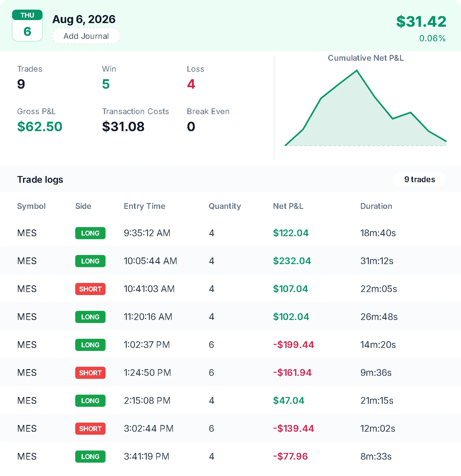
Task: Select the 2:15:08 PM trade entry
Action: click(x=231, y=401)
